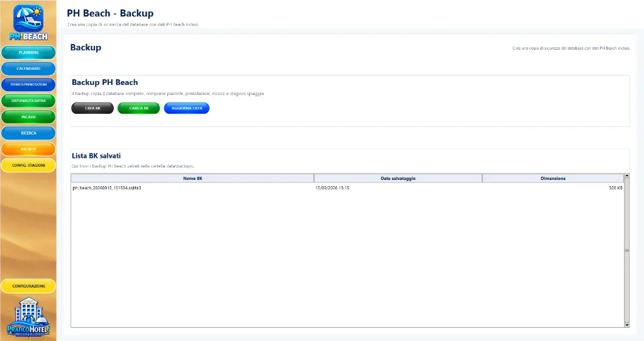Image resolution: width=644 pixels, height=341 pixels.
Task: Sort by Nome BK column header
Action: [x=192, y=178]
